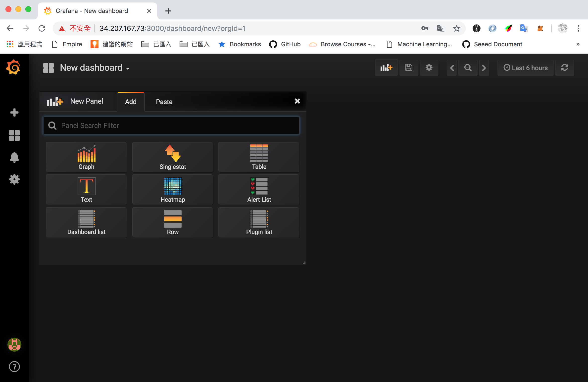Image resolution: width=588 pixels, height=382 pixels.
Task: Save the dashboard with disk icon
Action: point(409,68)
